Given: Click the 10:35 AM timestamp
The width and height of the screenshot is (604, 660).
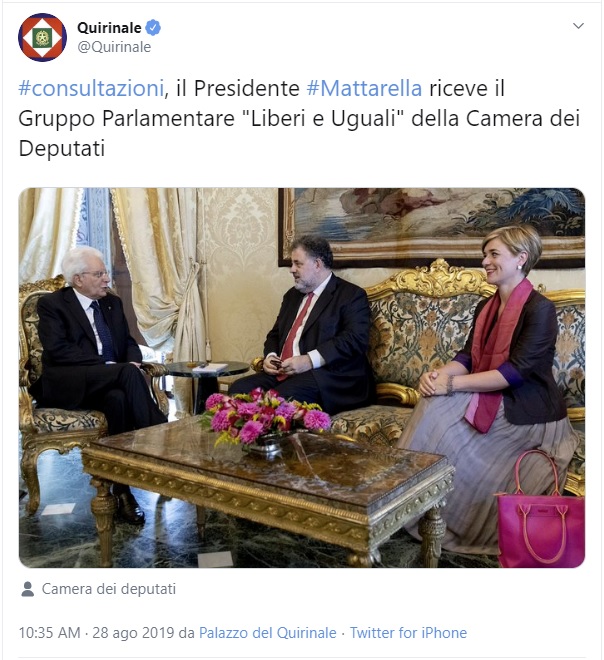Looking at the screenshot, I should (49, 633).
